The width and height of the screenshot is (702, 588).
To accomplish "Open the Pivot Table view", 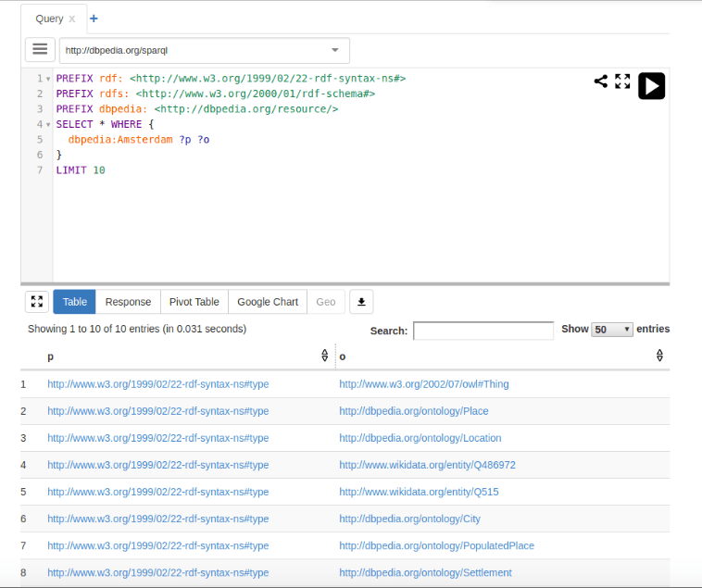I will tap(194, 302).
